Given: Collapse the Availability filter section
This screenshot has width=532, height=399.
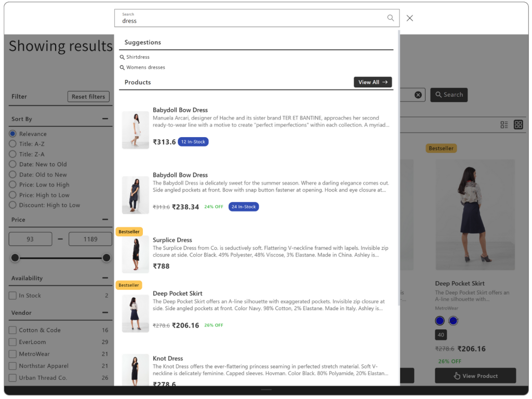Looking at the screenshot, I should pos(105,278).
